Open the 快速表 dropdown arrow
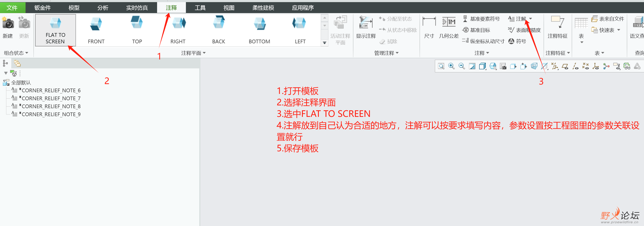This screenshot has width=644, height=226. tap(619, 30)
